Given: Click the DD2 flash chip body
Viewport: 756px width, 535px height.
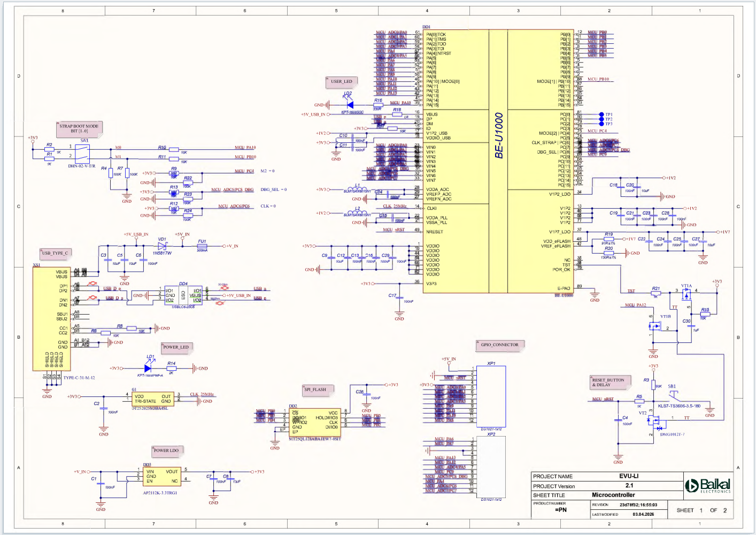Looking at the screenshot, I should (315, 423).
